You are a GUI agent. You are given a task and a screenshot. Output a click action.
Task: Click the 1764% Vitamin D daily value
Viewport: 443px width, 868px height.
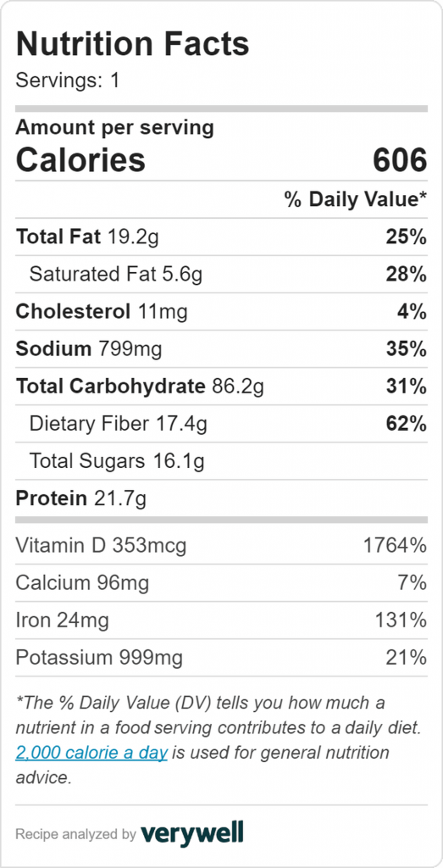395,546
